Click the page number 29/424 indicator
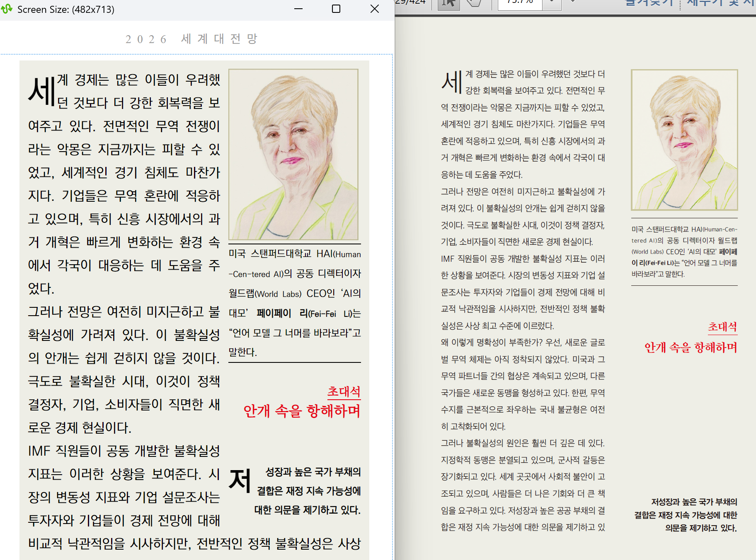Image resolution: width=756 pixels, height=560 pixels. 410,2
